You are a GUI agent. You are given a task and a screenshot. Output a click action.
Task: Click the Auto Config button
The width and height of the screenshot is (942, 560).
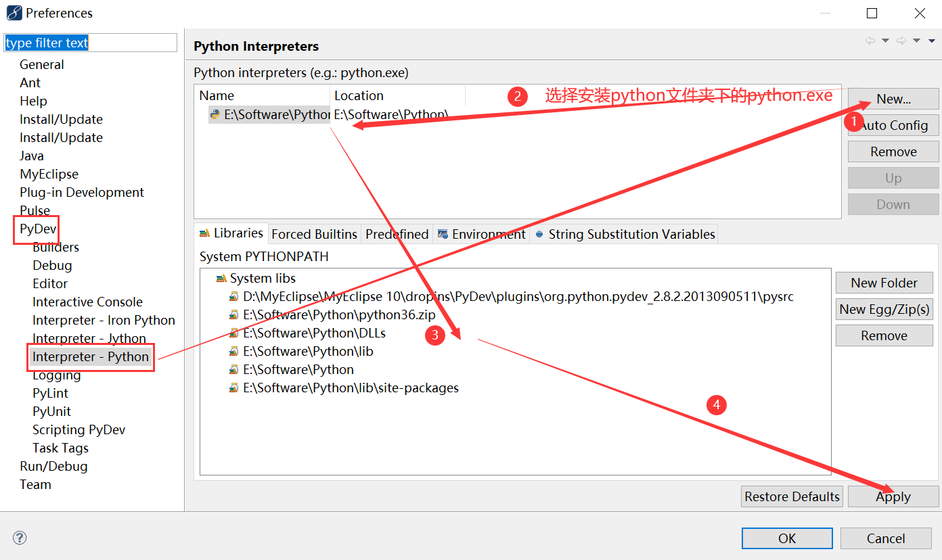[x=893, y=125]
